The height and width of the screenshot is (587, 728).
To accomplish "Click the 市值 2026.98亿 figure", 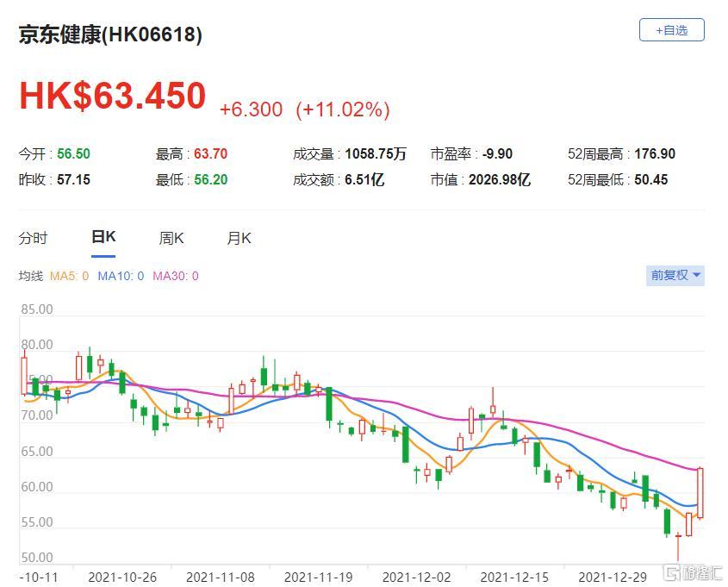I will point(500,180).
